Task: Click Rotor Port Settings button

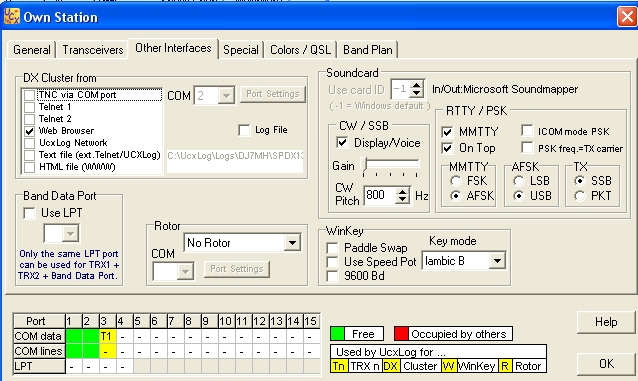Action: pyautogui.click(x=237, y=269)
